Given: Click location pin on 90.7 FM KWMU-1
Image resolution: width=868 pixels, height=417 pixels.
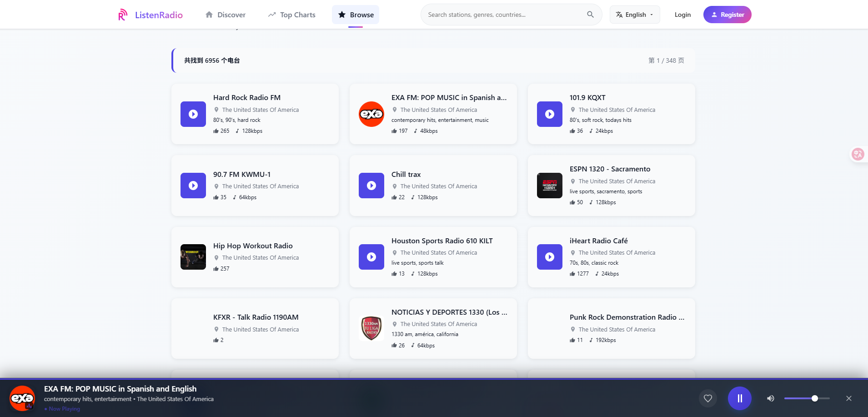Looking at the screenshot, I should [x=216, y=186].
